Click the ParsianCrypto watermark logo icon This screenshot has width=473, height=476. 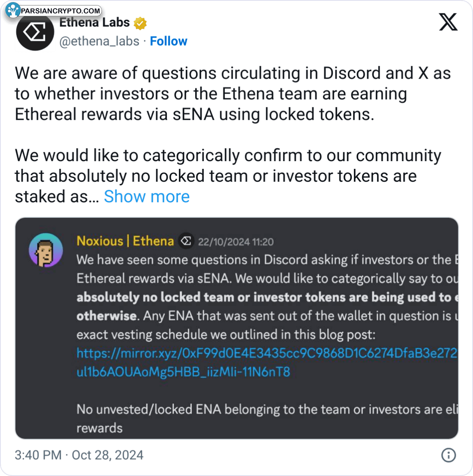(13, 10)
